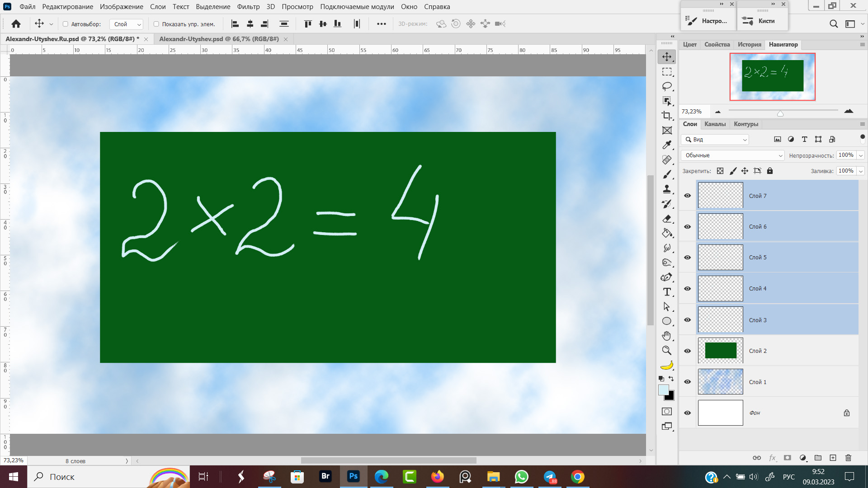868x488 pixels.
Task: Click the Navigator zoom slider handle
Action: point(780,113)
